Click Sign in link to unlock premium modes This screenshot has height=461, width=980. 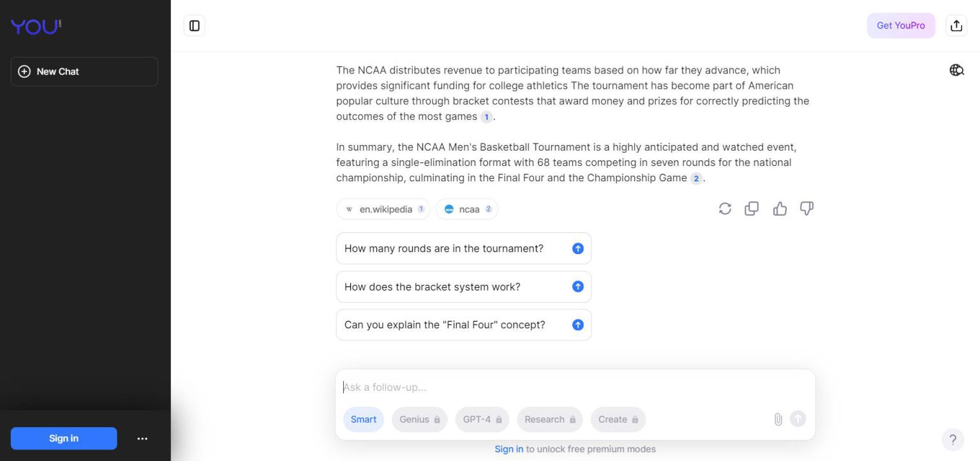tap(509, 449)
